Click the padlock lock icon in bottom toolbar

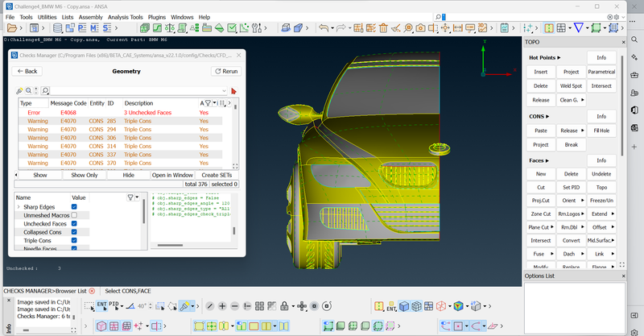pyautogui.click(x=284, y=306)
